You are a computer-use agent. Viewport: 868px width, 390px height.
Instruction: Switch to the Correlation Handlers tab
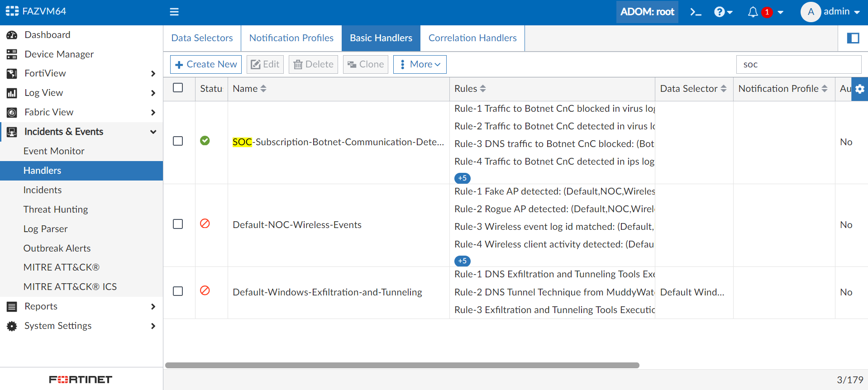tap(472, 38)
